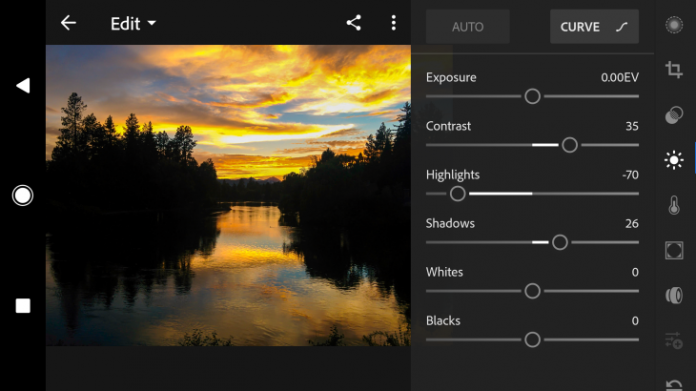Tap the sunset photo preview
The height and width of the screenshot is (391, 696).
(228, 195)
